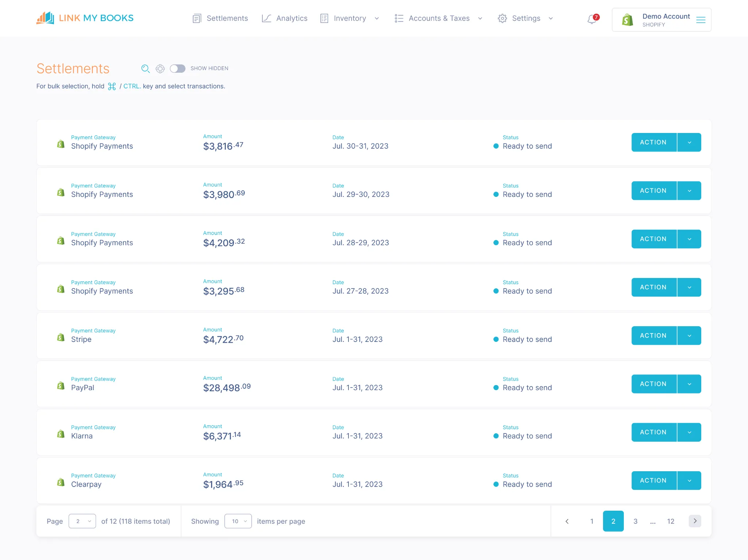Viewport: 748px width, 560px height.
Task: Click ACTION for the Jul. 28-29 settlement
Action: [x=654, y=239]
